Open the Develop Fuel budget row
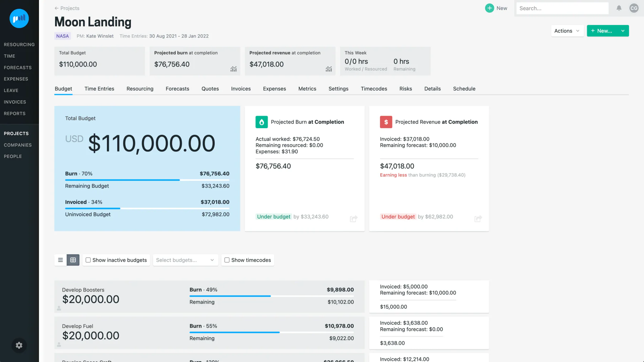644x362 pixels. coord(209,333)
